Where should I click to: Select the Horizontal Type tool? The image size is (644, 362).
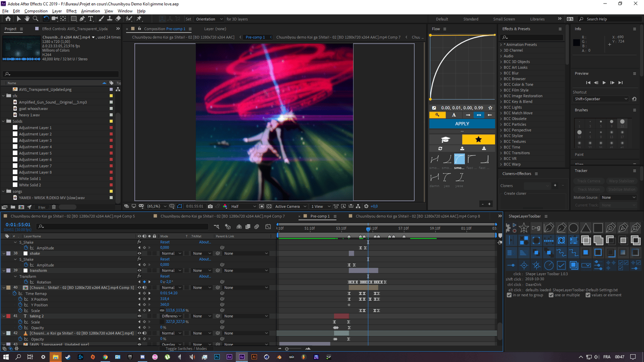[x=91, y=19]
